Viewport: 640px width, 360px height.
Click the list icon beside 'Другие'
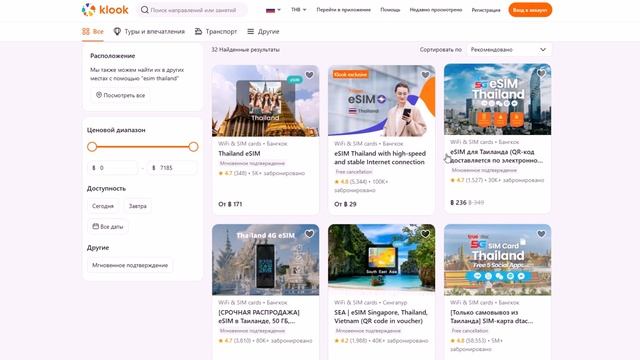pyautogui.click(x=251, y=31)
